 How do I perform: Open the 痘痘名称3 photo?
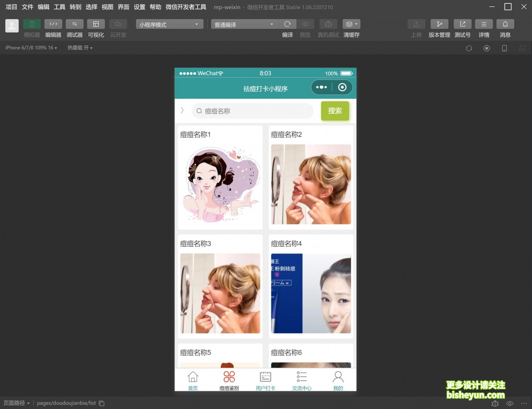click(x=220, y=293)
